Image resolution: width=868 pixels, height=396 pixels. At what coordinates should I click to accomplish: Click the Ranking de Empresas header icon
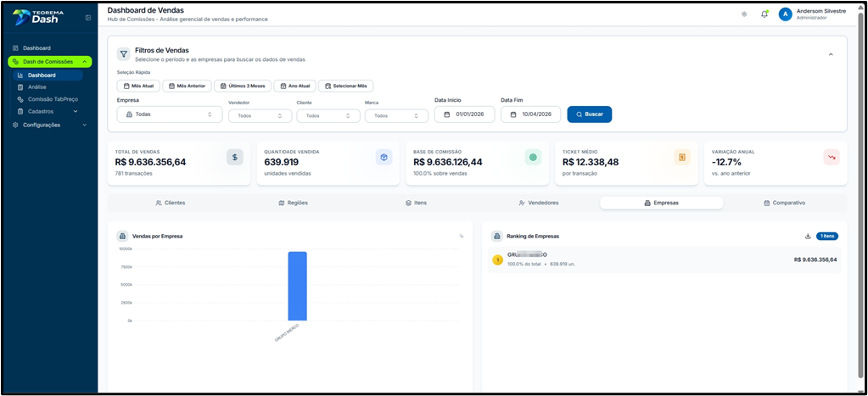coord(496,237)
